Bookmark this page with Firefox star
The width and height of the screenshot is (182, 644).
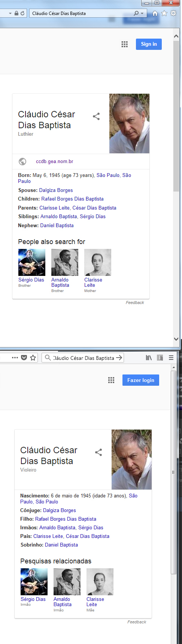33,358
